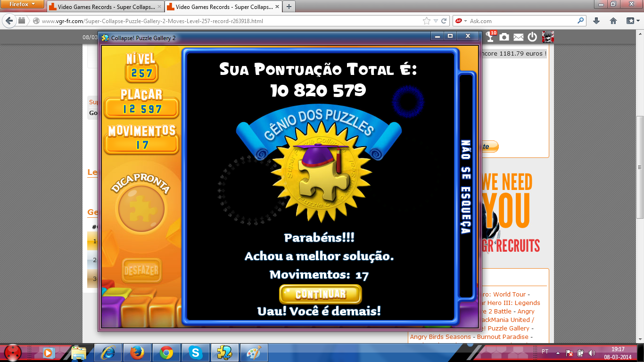This screenshot has width=644, height=362.
Task: Open the envelope messages icon
Action: 518,37
